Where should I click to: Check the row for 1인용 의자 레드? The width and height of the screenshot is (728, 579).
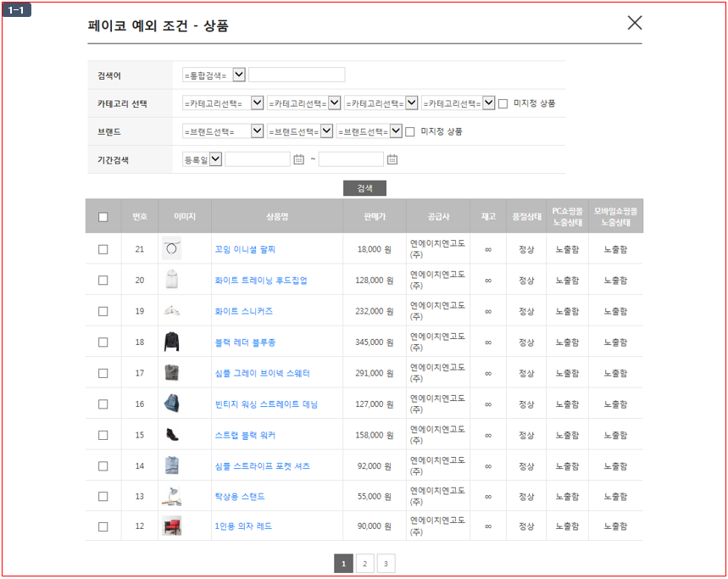click(103, 526)
